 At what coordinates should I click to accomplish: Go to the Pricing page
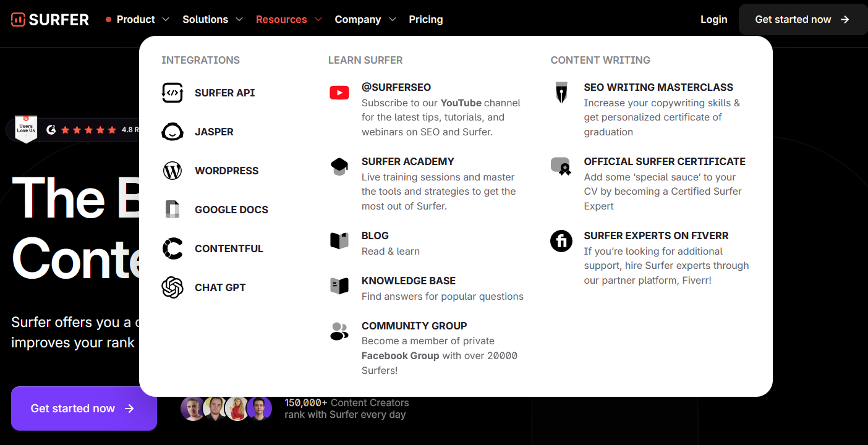426,20
